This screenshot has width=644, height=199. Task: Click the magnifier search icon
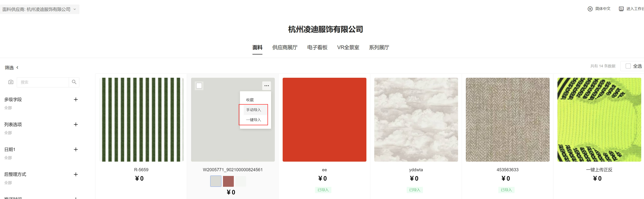point(74,82)
